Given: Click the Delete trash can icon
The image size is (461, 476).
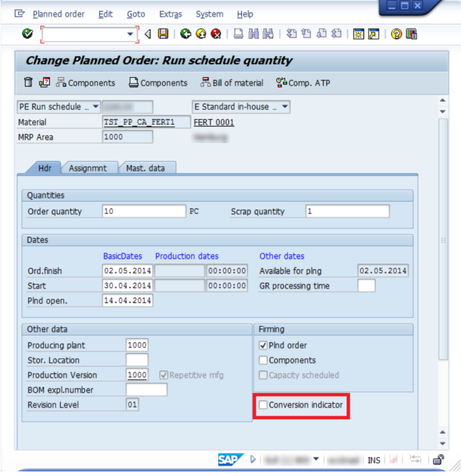Looking at the screenshot, I should tap(28, 82).
